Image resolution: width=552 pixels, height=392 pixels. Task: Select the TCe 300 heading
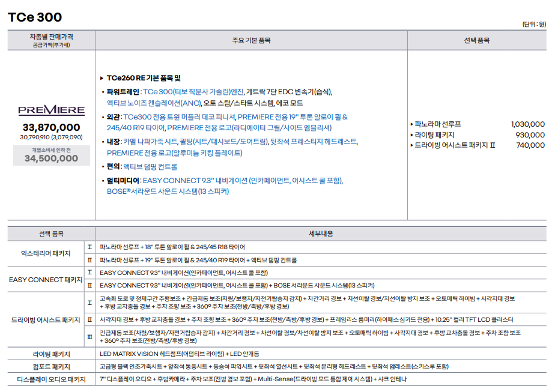pyautogui.click(x=35, y=17)
